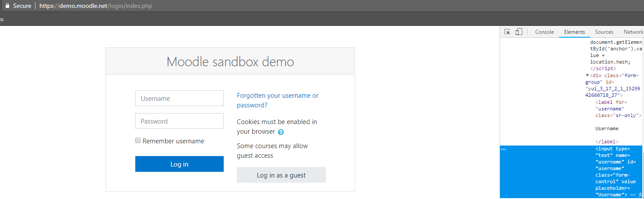Select the closing script tag in DOM tree
This screenshot has height=199, width=644.
603,69
